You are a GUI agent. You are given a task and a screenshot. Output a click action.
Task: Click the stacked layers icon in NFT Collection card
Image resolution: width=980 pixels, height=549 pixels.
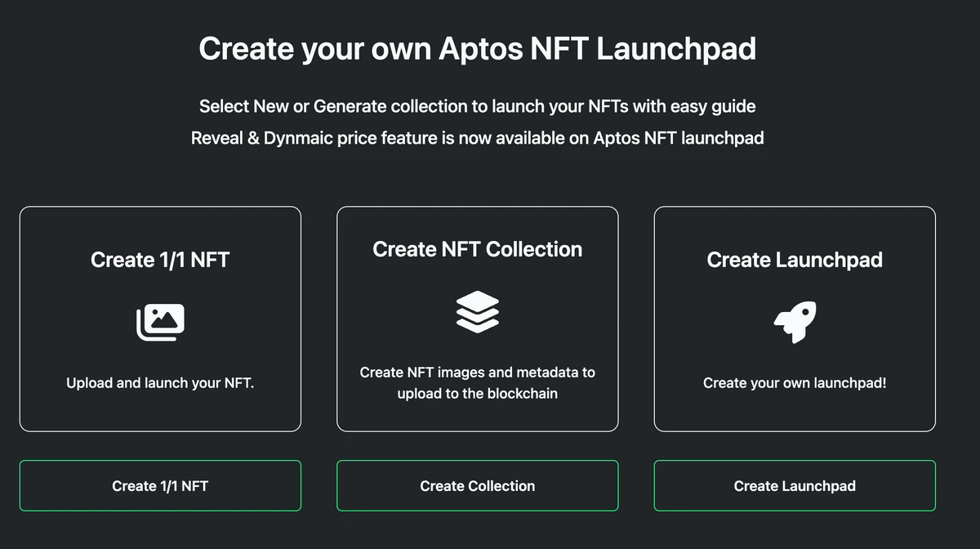[x=478, y=311]
